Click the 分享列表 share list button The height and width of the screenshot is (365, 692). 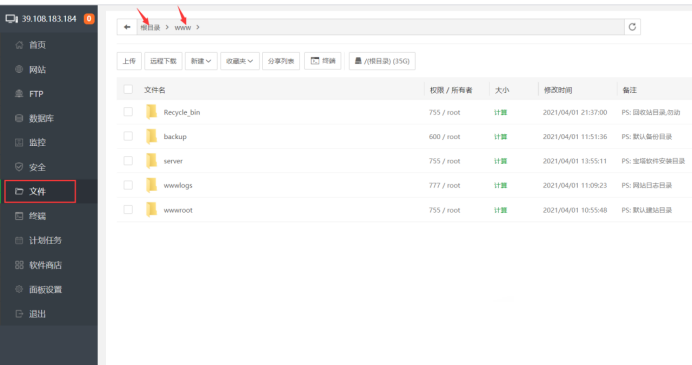[281, 61]
